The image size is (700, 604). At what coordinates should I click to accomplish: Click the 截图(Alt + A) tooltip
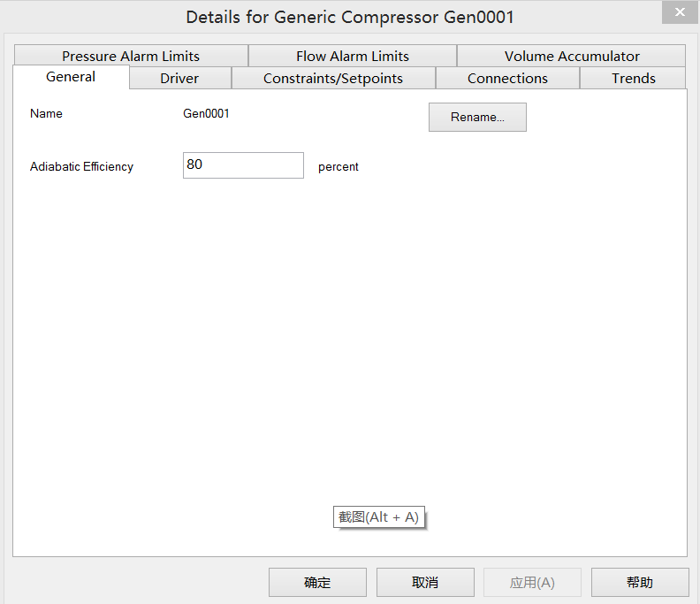(x=379, y=517)
